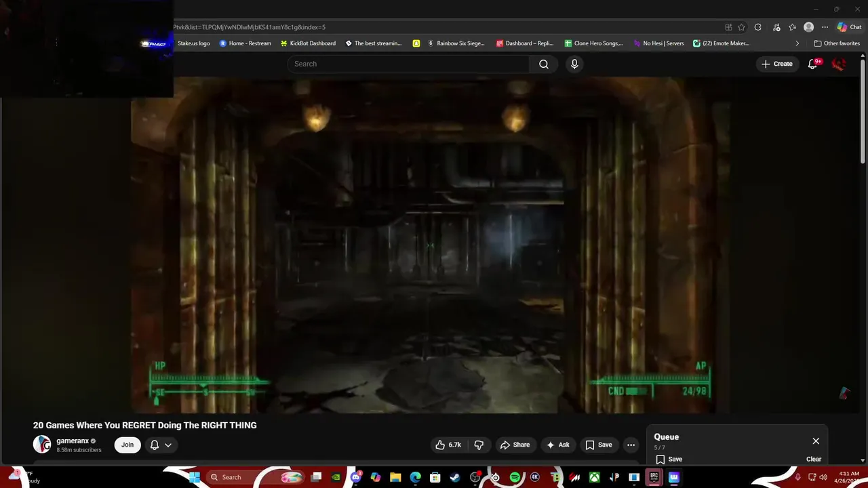The height and width of the screenshot is (488, 868).
Task: Open the Xbox app from the taskbar
Action: pos(594,477)
